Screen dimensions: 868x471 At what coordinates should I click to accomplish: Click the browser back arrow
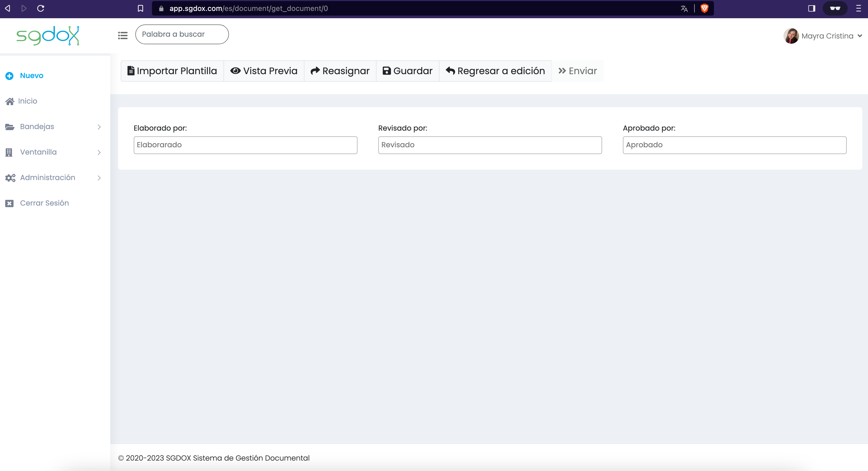click(x=7, y=8)
